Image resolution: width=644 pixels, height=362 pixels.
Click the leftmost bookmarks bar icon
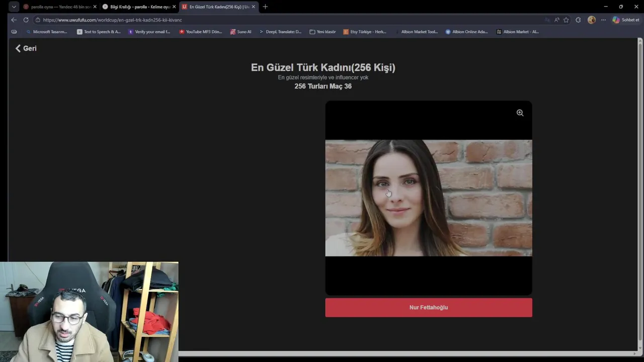coord(14,32)
